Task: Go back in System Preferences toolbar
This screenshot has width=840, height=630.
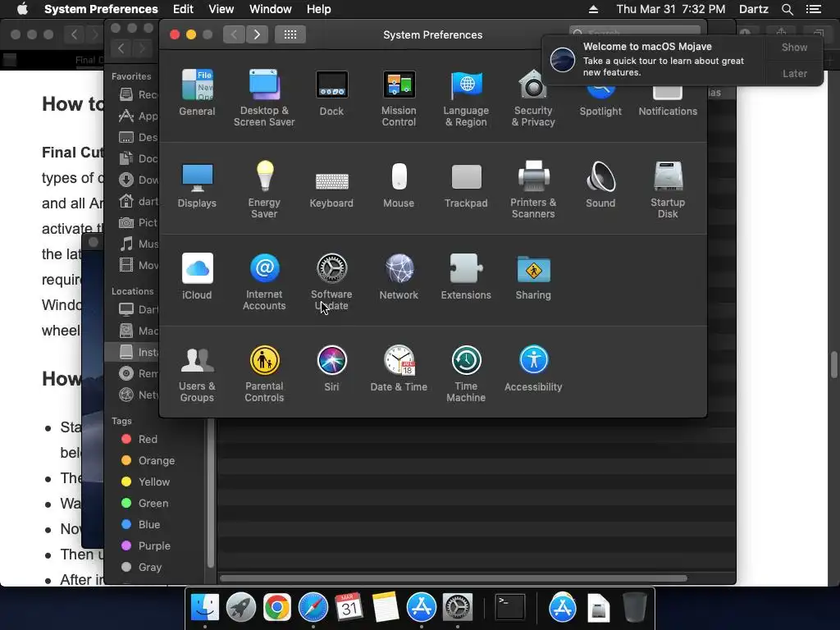Action: (x=234, y=34)
